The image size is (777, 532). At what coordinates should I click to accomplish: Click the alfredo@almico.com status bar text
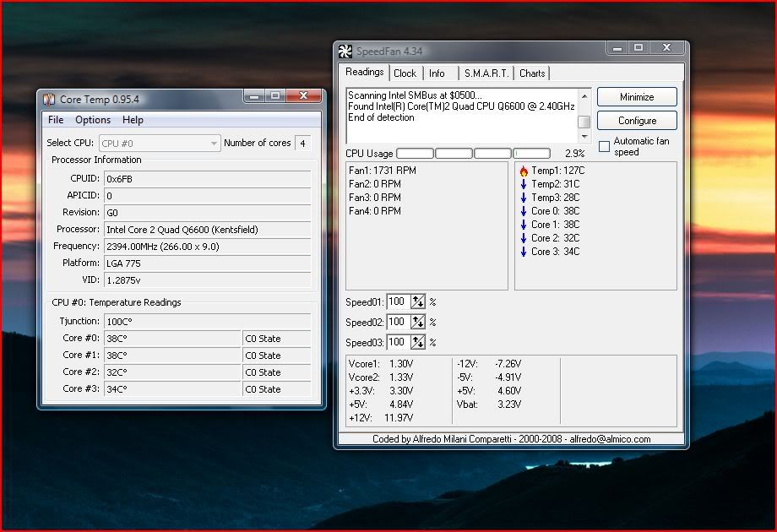610,439
